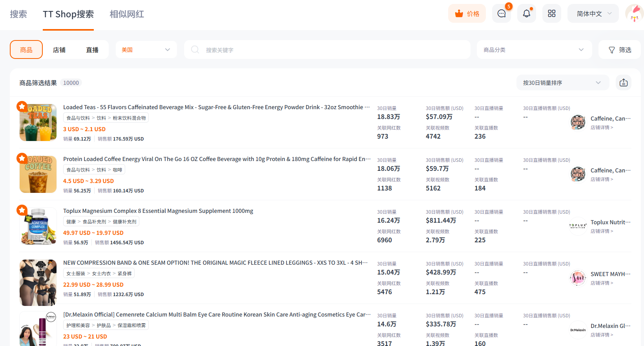Open the 按30日销量排序 sort dropdown
Image resolution: width=644 pixels, height=346 pixels.
point(563,82)
